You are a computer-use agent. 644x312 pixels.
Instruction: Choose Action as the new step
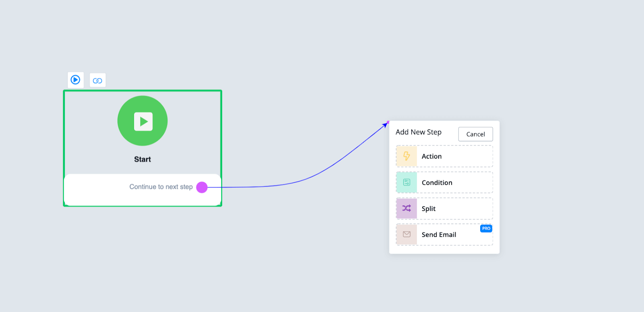[431, 156]
